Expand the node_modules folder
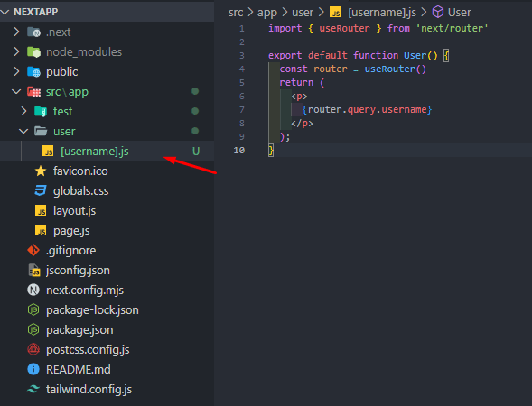Image resolution: width=532 pixels, height=406 pixels. pyautogui.click(x=74, y=51)
